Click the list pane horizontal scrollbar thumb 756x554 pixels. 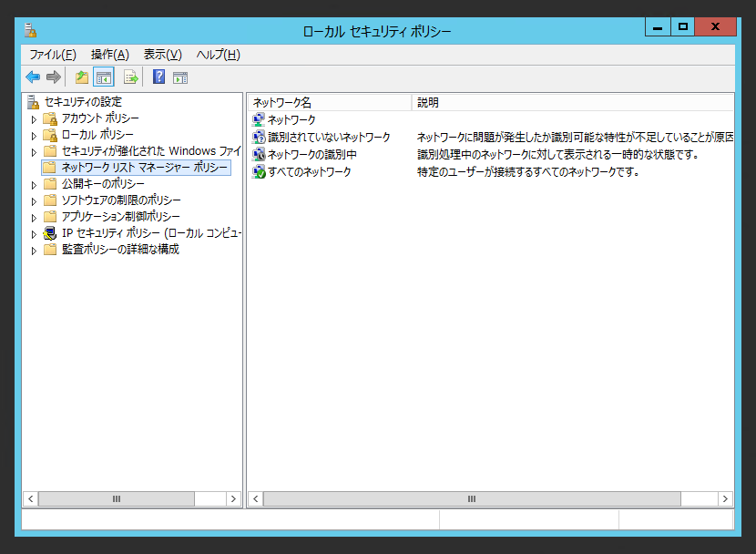click(x=472, y=498)
